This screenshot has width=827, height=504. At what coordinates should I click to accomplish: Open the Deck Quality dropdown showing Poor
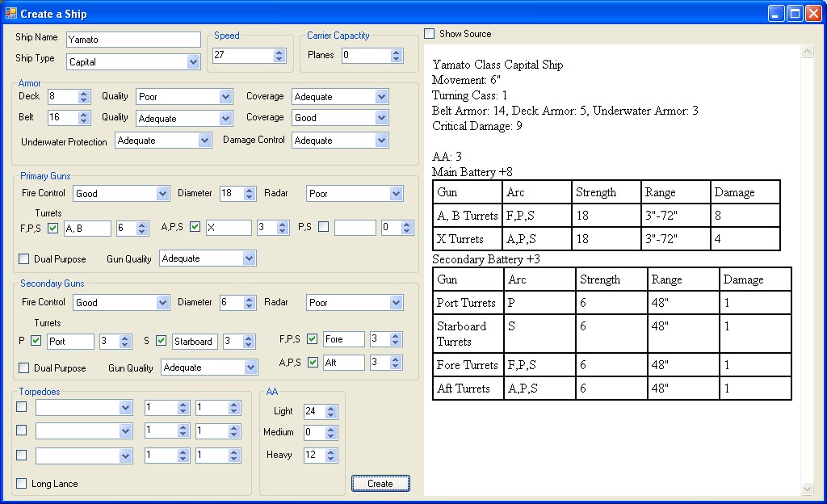pos(226,96)
